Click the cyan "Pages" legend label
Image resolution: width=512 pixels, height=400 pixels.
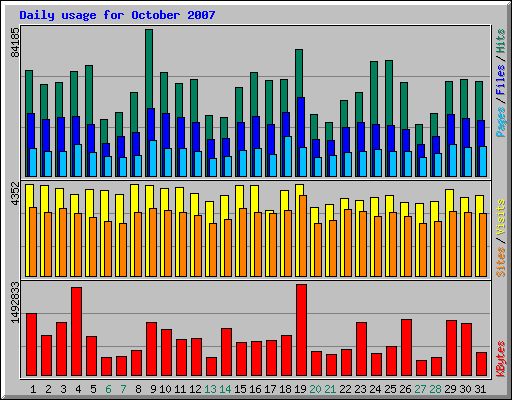click(500, 122)
